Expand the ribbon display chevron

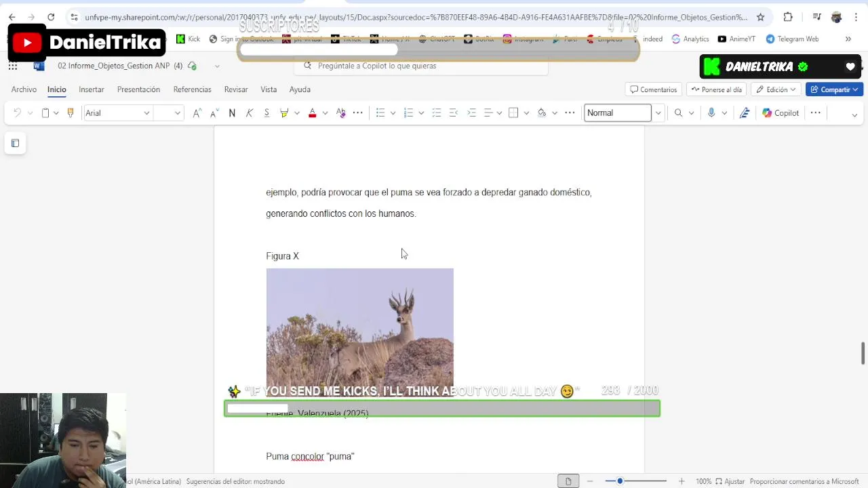pyautogui.click(x=854, y=115)
